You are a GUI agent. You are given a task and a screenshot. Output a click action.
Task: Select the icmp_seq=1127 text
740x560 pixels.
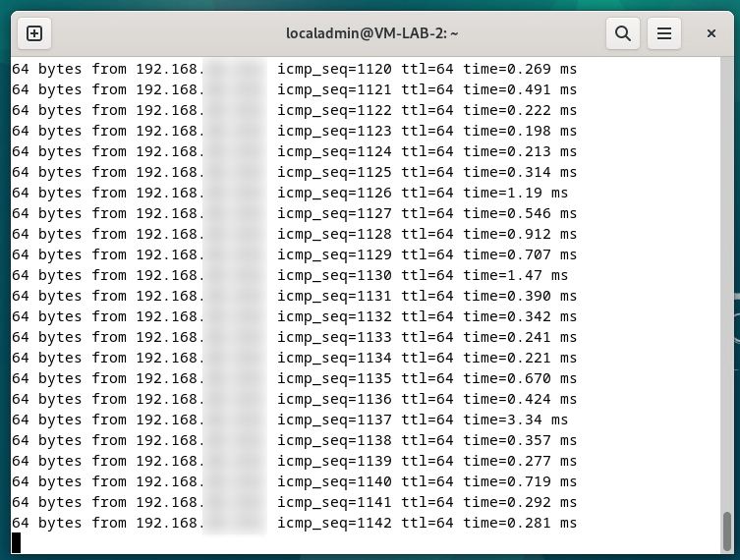pos(334,214)
